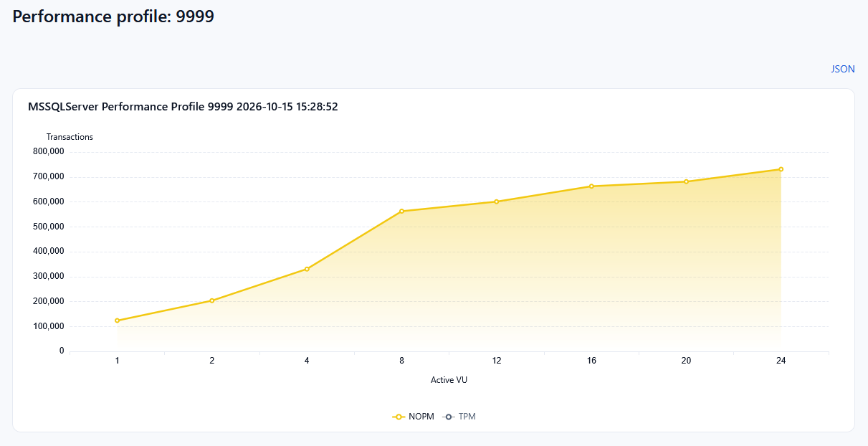
Task: Select the 'Performance profile: 9999' heading
Action: pos(113,16)
